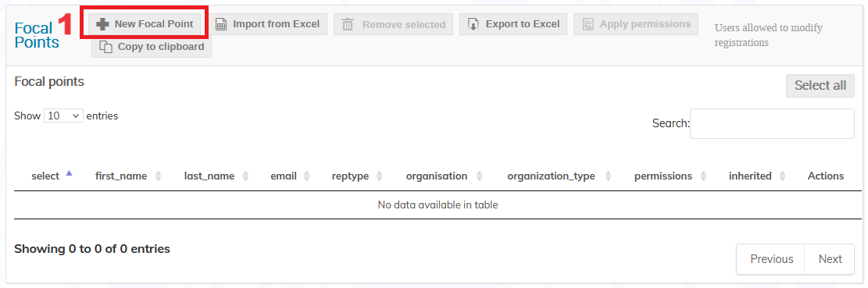This screenshot has width=868, height=288.
Task: Click the Select all button
Action: (x=820, y=86)
